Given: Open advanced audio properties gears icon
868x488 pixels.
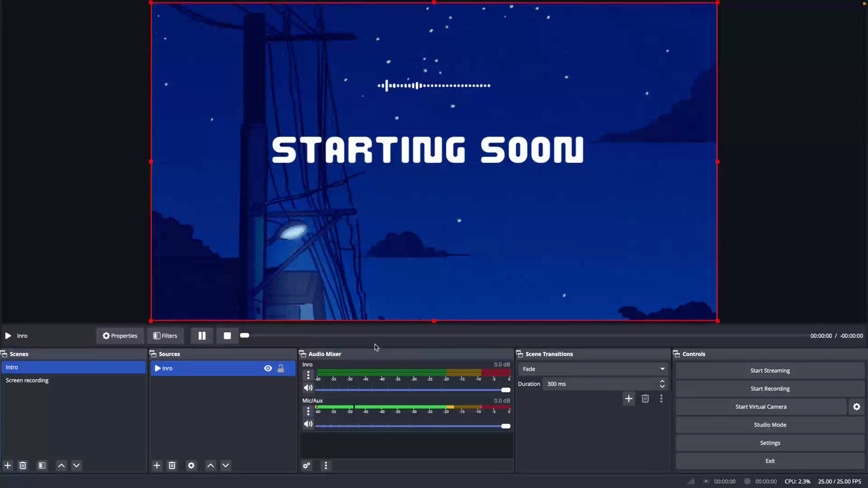Looking at the screenshot, I should tap(307, 465).
